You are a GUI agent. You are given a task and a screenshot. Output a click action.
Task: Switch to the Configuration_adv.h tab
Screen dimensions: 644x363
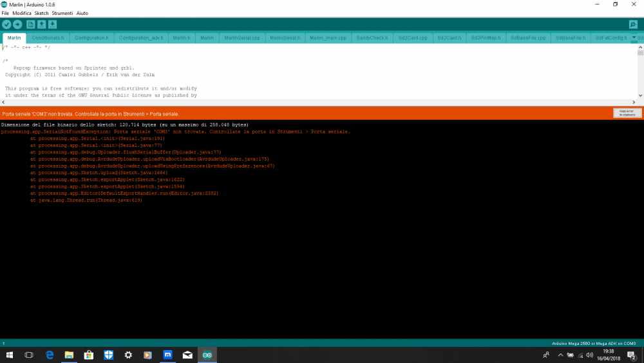(x=141, y=38)
